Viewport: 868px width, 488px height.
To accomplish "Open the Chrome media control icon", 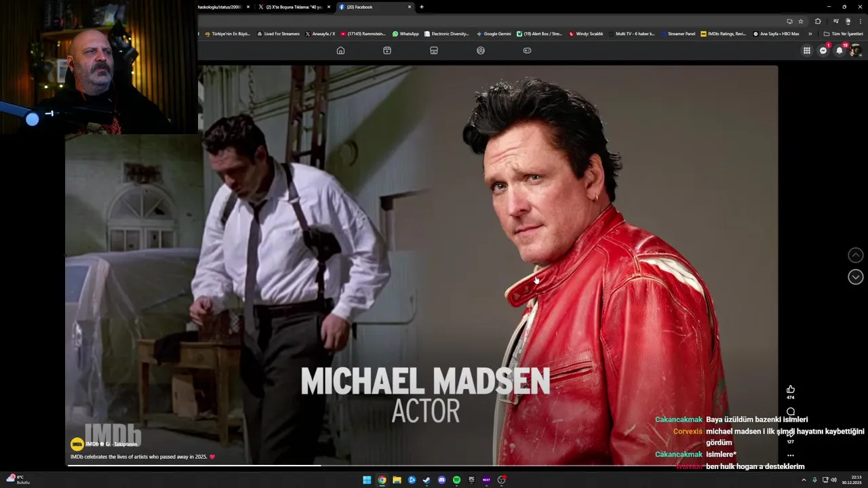I will click(x=835, y=21).
